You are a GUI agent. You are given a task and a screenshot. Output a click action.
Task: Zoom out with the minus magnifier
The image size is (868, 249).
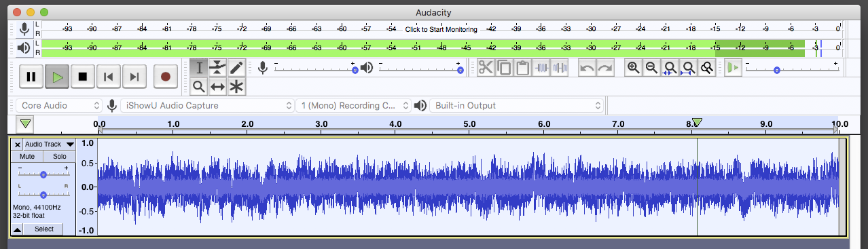click(651, 67)
